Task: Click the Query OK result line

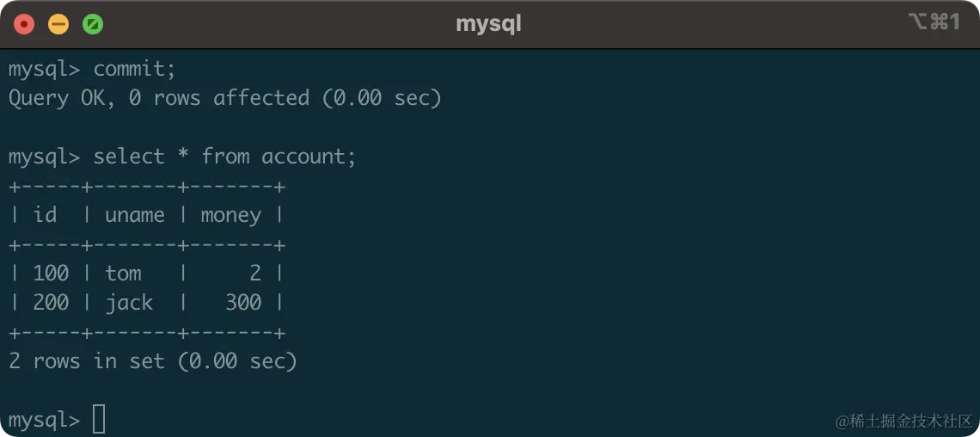Action: pos(224,98)
